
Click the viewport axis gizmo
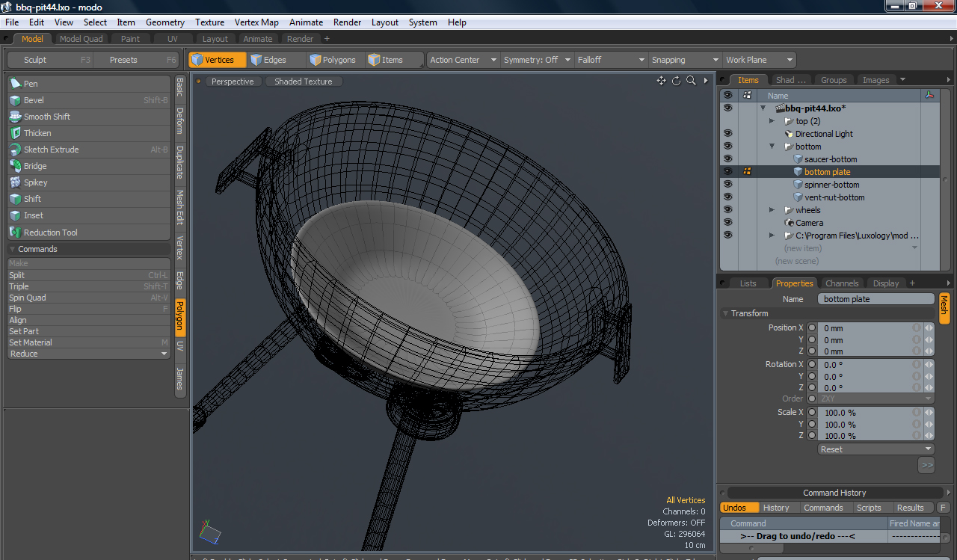[x=210, y=531]
